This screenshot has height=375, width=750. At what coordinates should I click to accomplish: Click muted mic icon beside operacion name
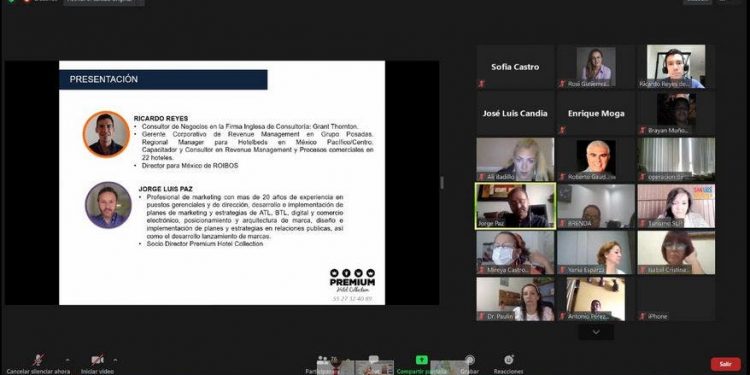643,176
